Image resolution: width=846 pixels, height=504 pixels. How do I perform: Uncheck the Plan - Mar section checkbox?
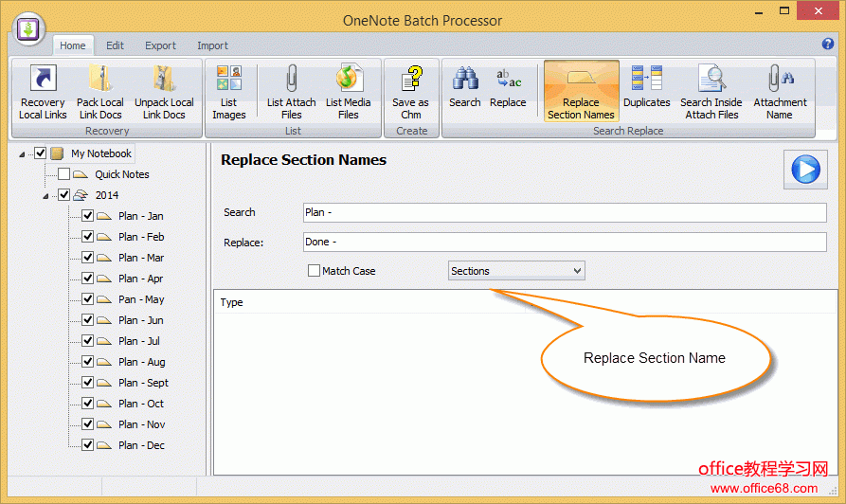click(x=87, y=258)
